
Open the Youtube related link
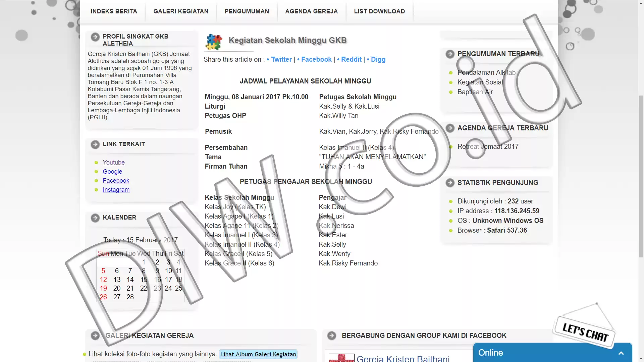tap(114, 163)
